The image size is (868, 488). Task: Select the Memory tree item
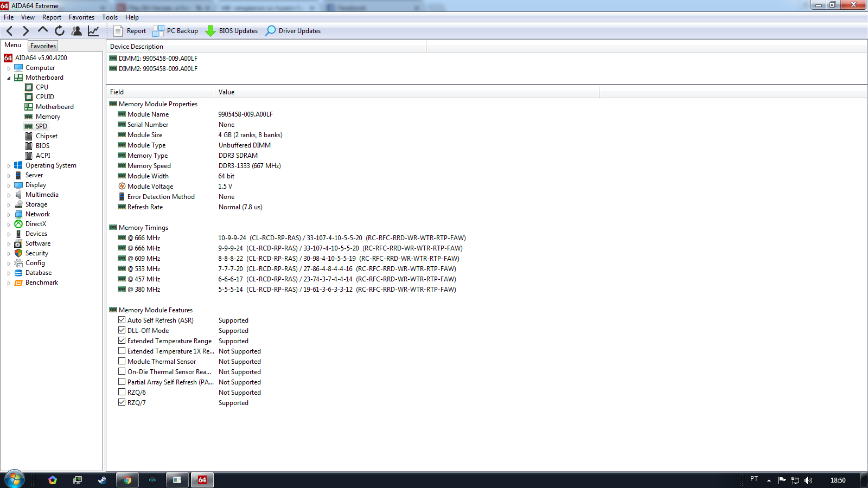(x=48, y=117)
